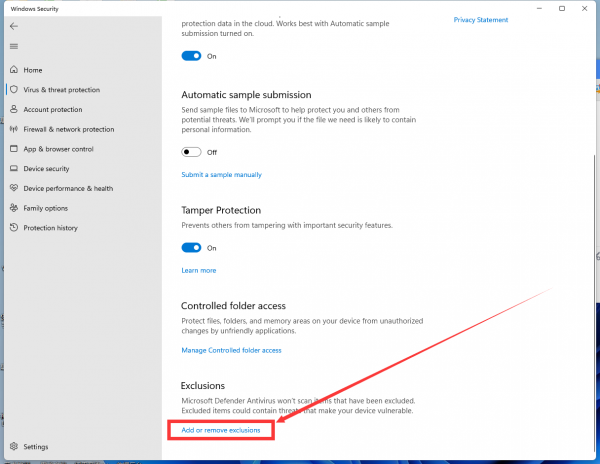Image resolution: width=600 pixels, height=464 pixels.
Task: Click the Tamper Protection heading
Action: point(221,210)
